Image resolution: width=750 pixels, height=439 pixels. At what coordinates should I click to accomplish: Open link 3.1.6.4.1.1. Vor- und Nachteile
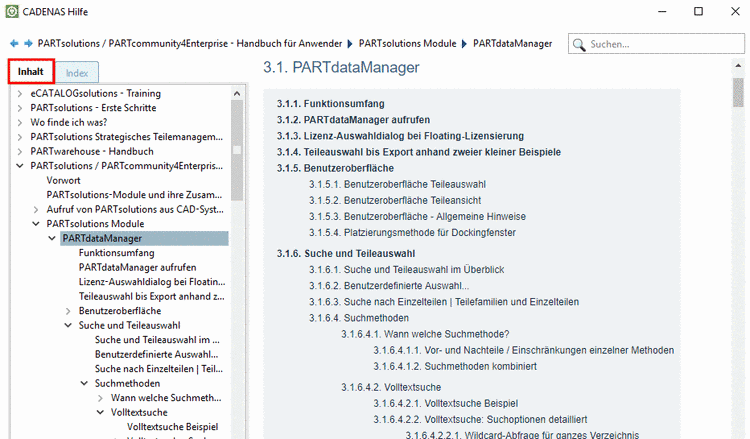524,350
